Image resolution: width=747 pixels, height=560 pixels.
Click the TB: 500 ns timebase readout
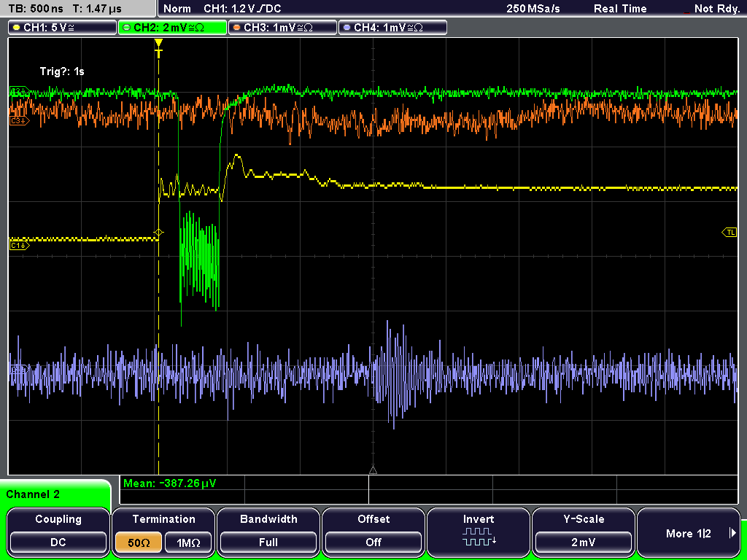(x=36, y=9)
